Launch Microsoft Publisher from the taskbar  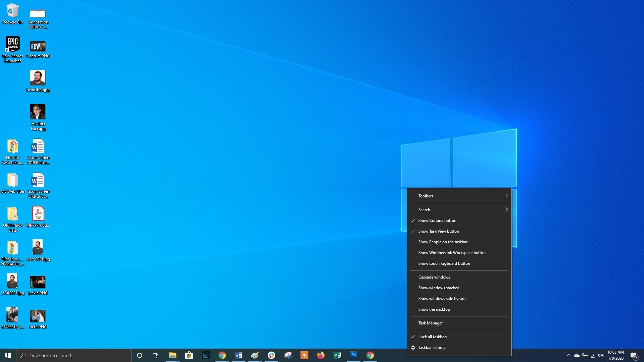coord(337,355)
